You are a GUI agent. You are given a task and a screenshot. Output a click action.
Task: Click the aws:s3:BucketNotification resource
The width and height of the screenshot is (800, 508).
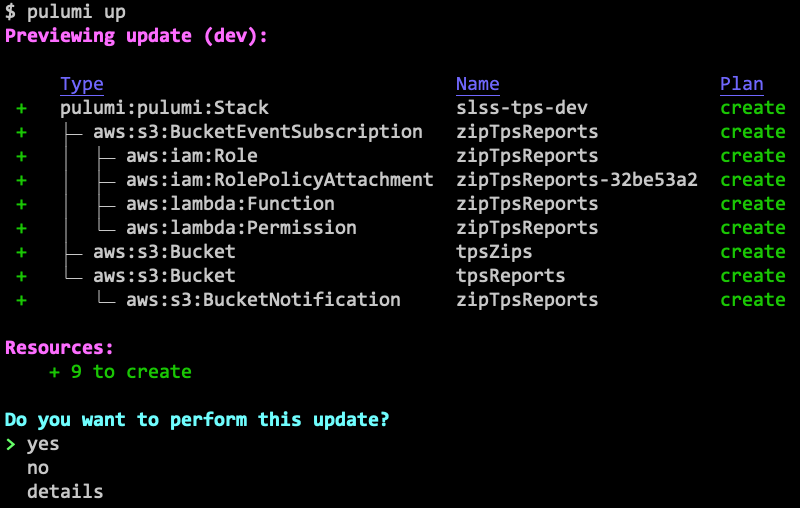263,300
